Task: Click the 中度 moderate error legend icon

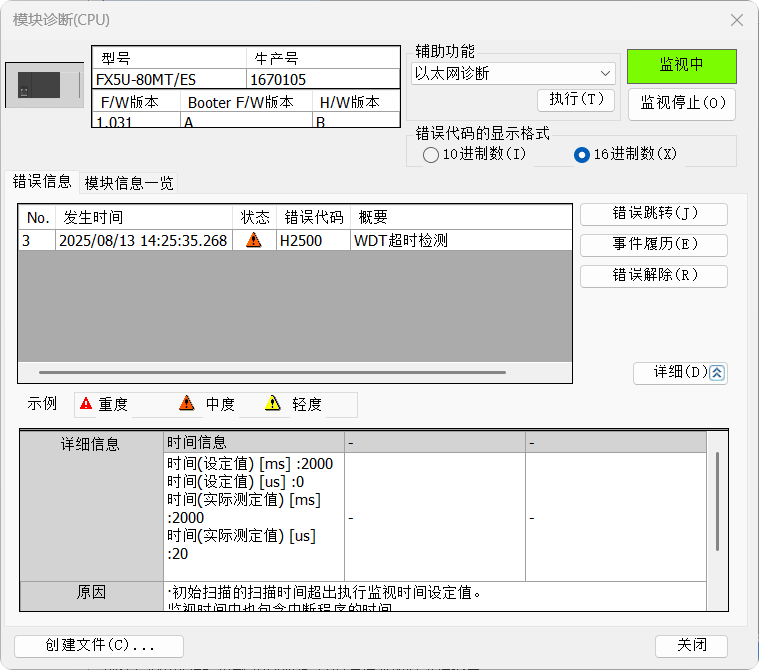Action: 187,404
